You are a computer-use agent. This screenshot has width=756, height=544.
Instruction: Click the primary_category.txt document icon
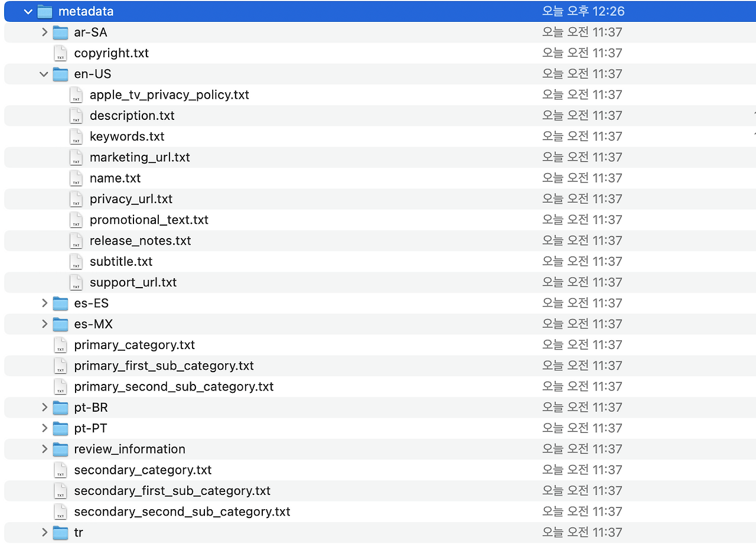pos(61,345)
